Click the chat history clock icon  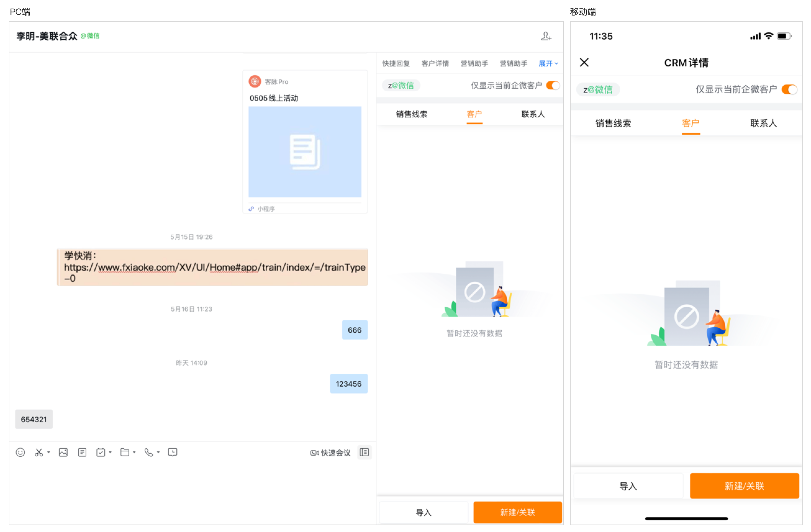pyautogui.click(x=173, y=453)
